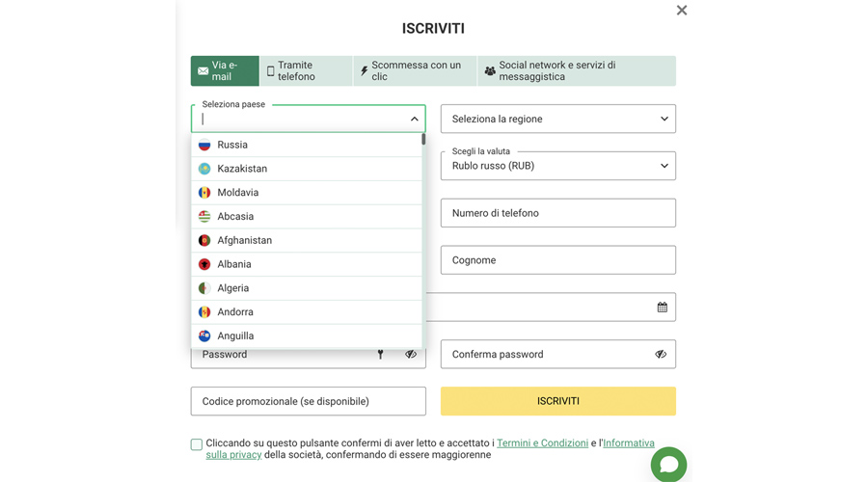Click the Afghanistan flag icon

tap(204, 240)
